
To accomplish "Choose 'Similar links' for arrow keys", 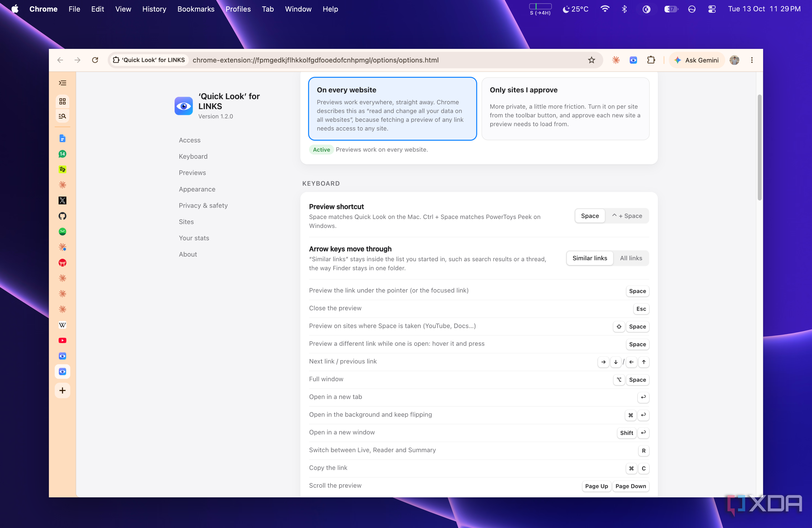I will click(590, 258).
